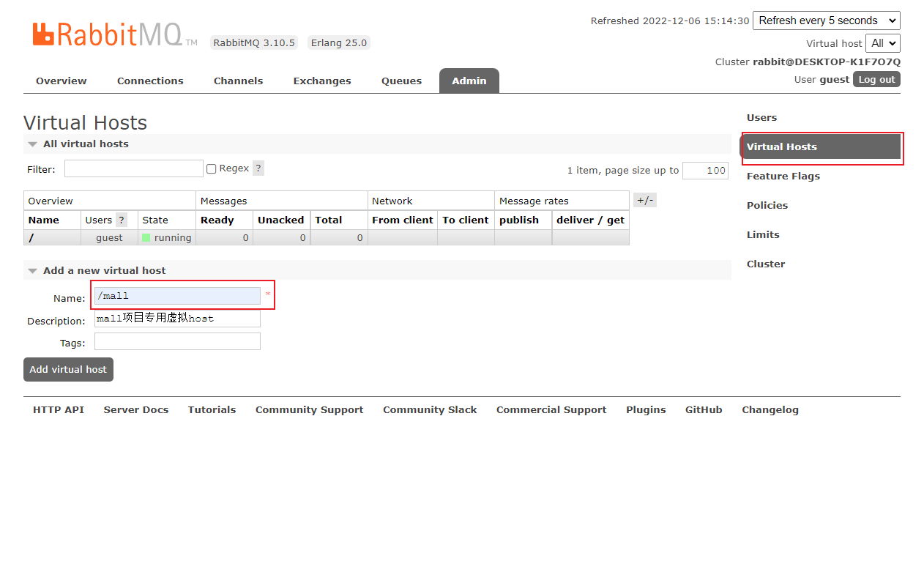The height and width of the screenshot is (572, 924).
Task: Switch to the Queues tab
Action: [x=401, y=81]
